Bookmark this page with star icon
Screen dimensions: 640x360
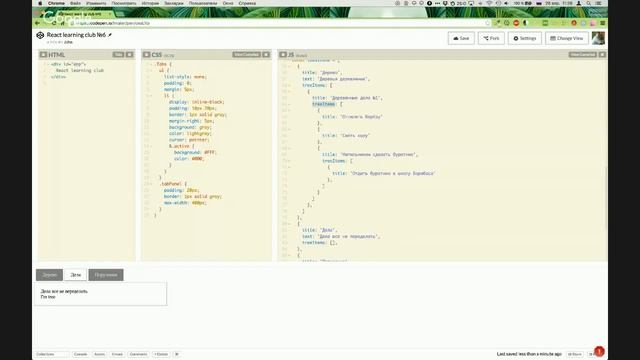487,23
